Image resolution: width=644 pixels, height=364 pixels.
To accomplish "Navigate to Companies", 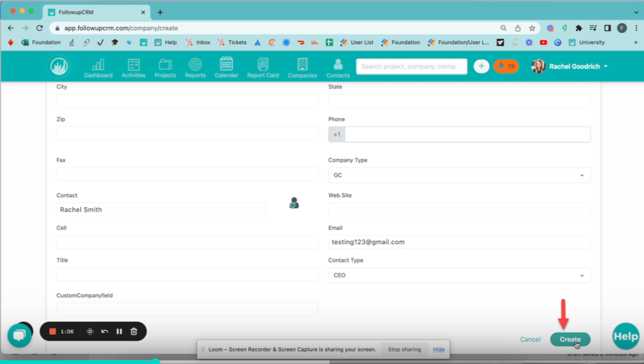I will [x=302, y=68].
